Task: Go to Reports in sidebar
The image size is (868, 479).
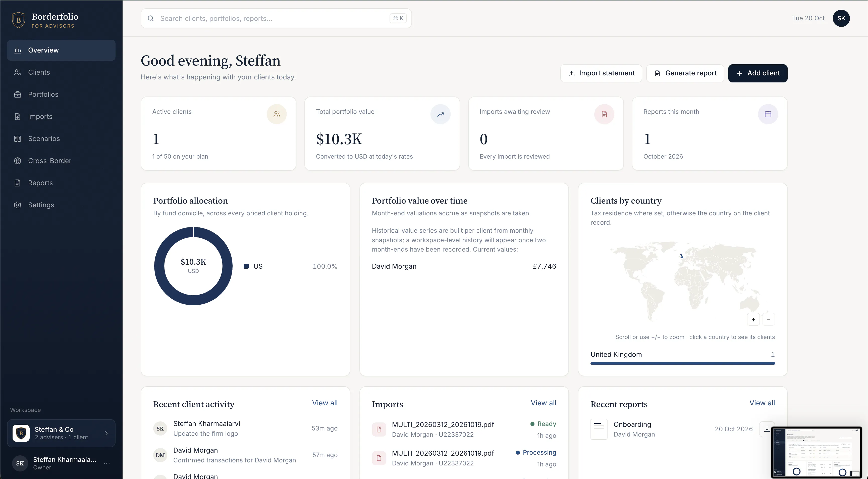Action: pos(61,183)
